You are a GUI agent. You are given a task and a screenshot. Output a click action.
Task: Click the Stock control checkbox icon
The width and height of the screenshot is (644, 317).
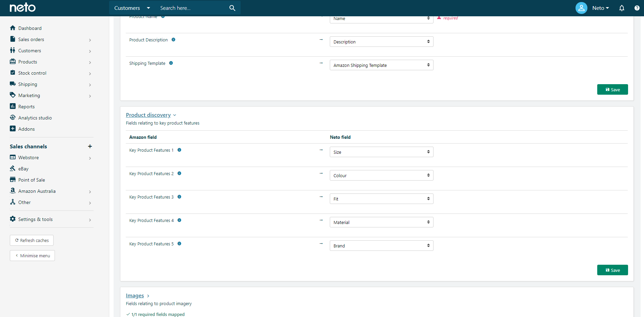tap(13, 73)
